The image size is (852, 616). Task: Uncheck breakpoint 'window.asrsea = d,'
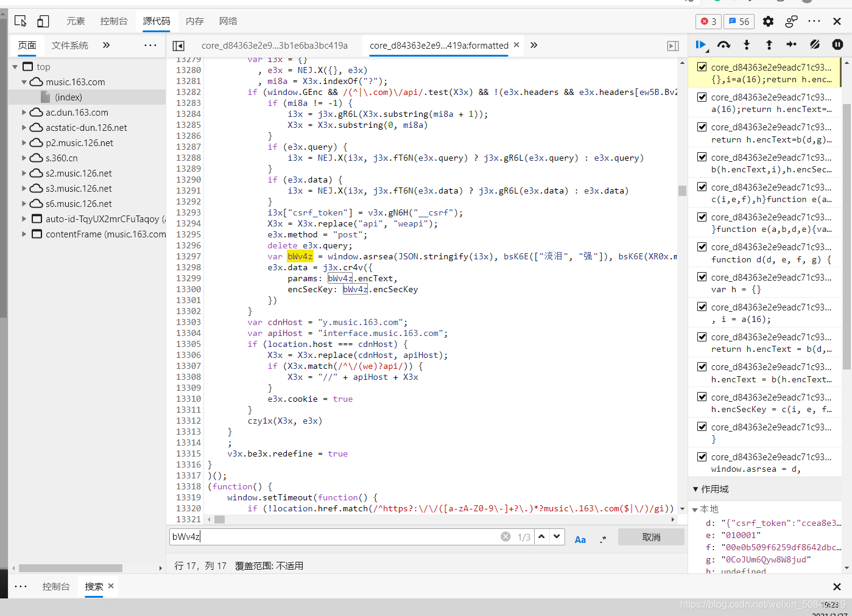coord(702,457)
